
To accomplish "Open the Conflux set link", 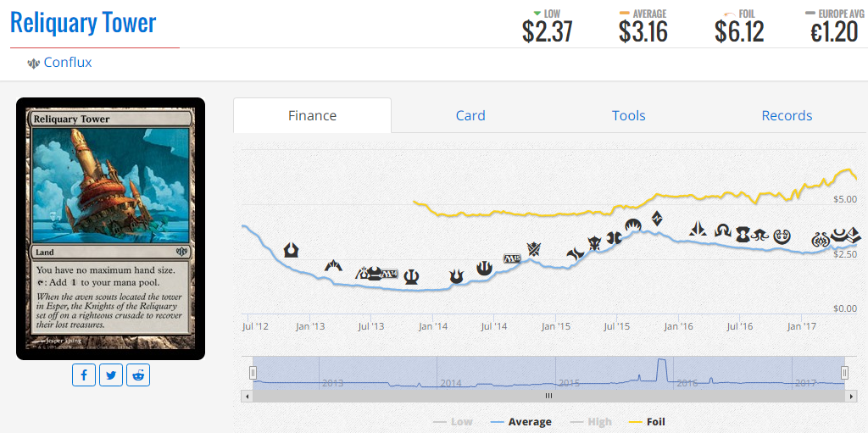I will pos(68,63).
